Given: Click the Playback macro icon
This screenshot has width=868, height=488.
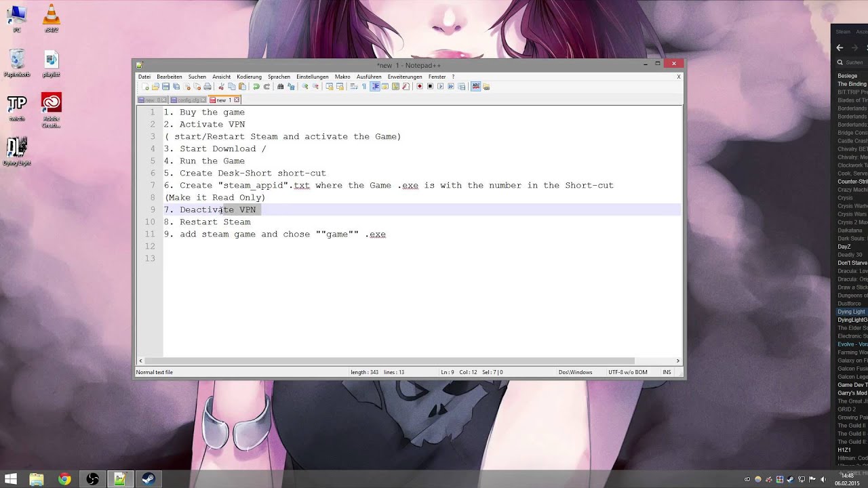Looking at the screenshot, I should tap(441, 86).
